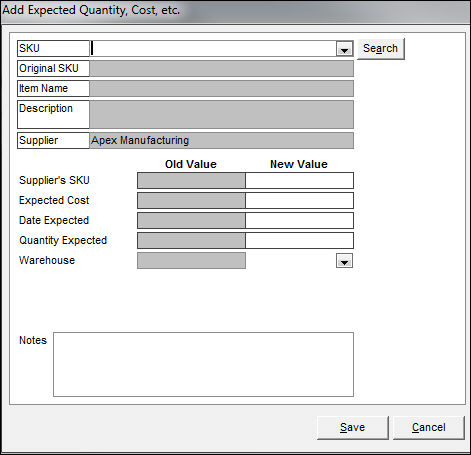Screen dimensions: 471x455
Task: Click the Supplier's SKU New Value field
Action: [299, 181]
